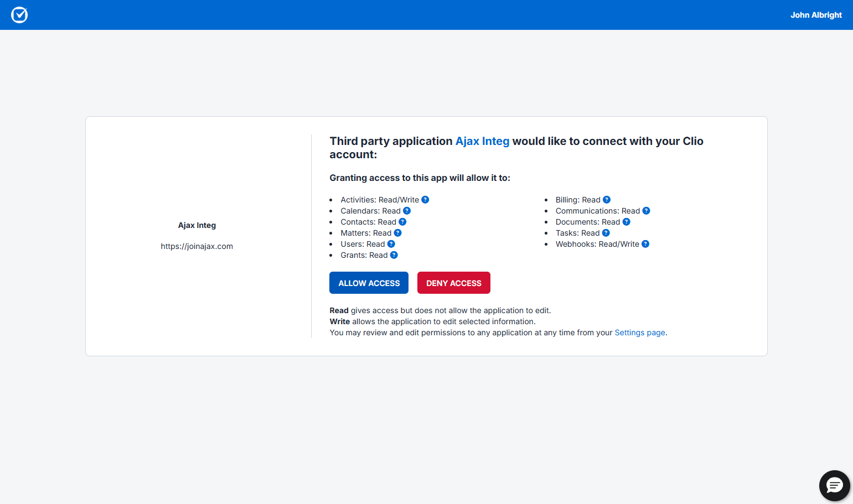Click the 'Activities: Read/Write' permission text
The height and width of the screenshot is (504, 853).
(380, 200)
